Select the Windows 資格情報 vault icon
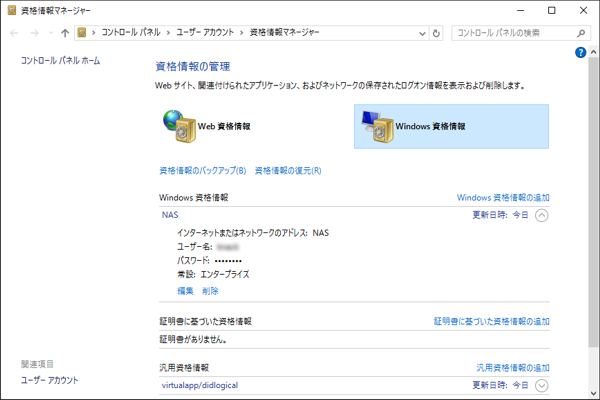Image resolution: width=600 pixels, height=400 pixels. point(377,126)
